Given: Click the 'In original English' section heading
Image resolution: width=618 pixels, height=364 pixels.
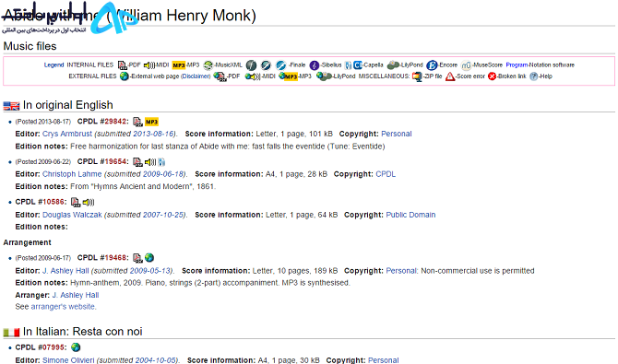Looking at the screenshot, I should [x=67, y=105].
